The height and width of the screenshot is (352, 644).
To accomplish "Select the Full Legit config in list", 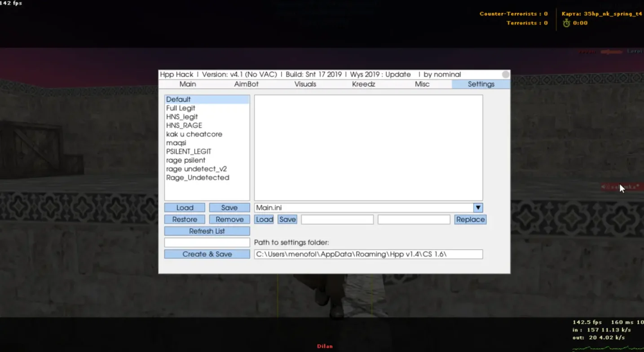I will 181,108.
